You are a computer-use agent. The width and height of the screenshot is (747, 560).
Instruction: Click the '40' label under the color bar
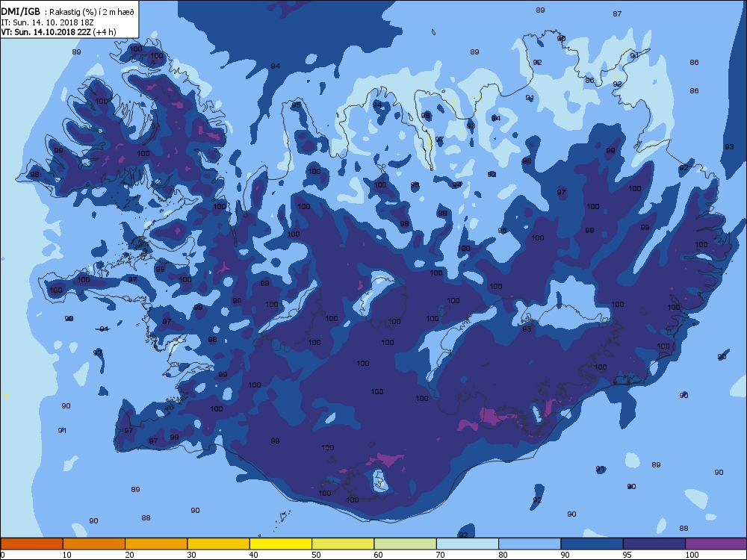(254, 555)
